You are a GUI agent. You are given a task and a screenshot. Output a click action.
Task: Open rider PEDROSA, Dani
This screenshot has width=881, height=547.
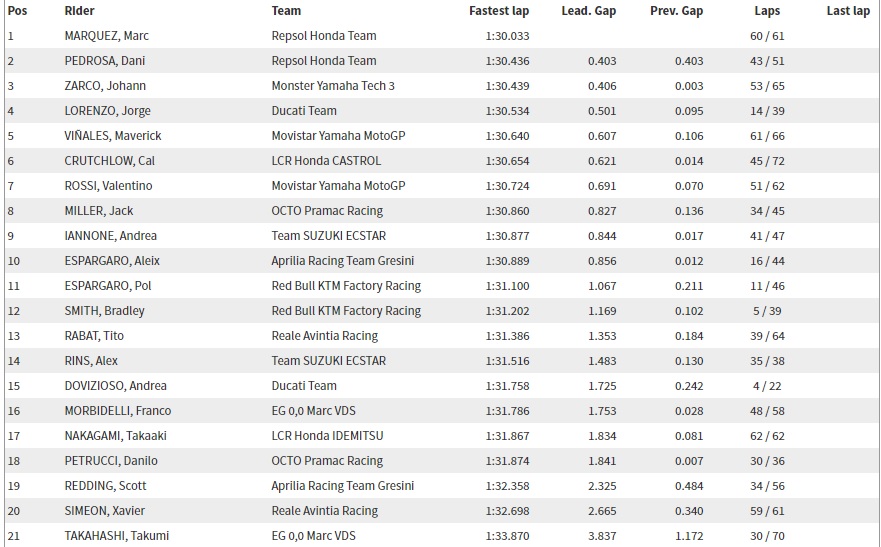click(x=104, y=61)
